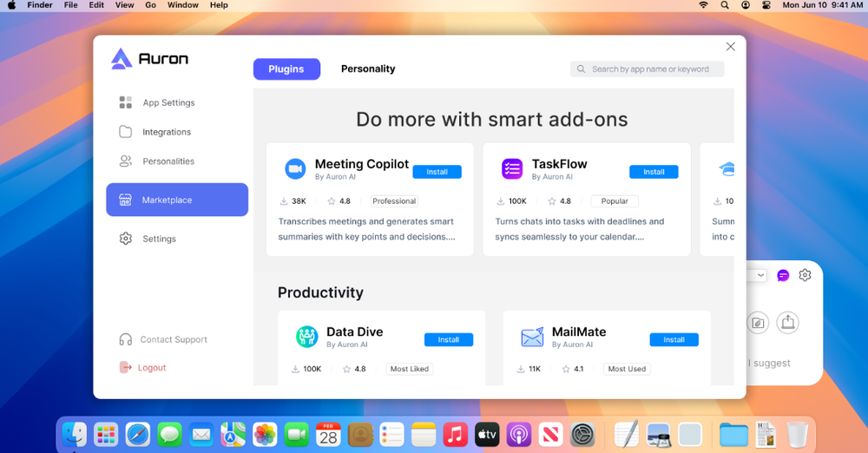The width and height of the screenshot is (868, 453).
Task: Click the Meeting Copilot camera icon
Action: click(x=295, y=169)
